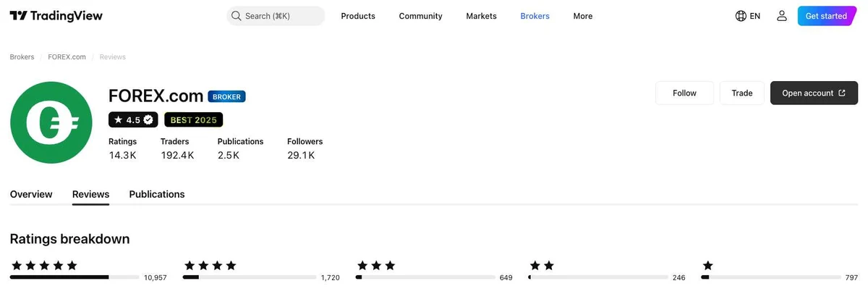The height and width of the screenshot is (294, 868).
Task: Click the two stars row icons
Action: click(x=542, y=265)
